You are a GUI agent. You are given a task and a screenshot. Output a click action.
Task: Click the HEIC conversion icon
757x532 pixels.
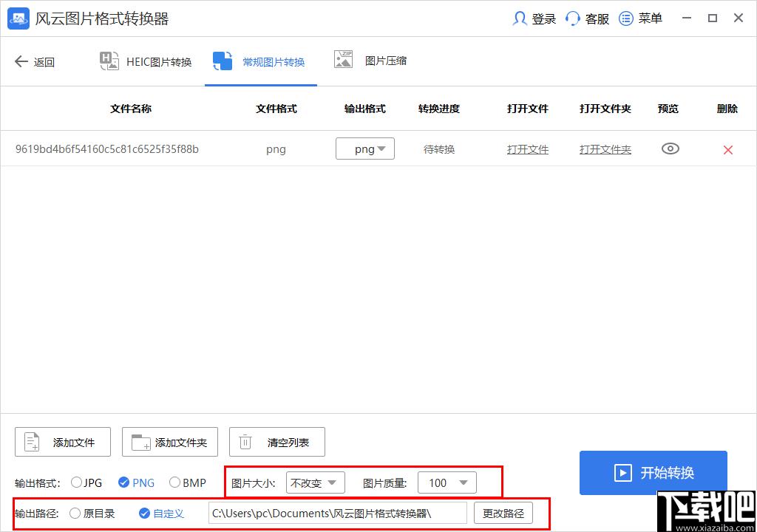click(x=109, y=61)
